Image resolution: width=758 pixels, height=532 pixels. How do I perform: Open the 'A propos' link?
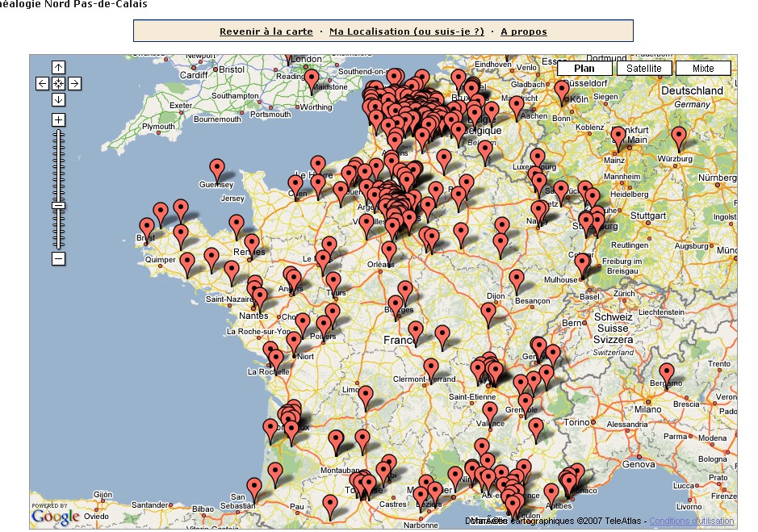coord(523,31)
